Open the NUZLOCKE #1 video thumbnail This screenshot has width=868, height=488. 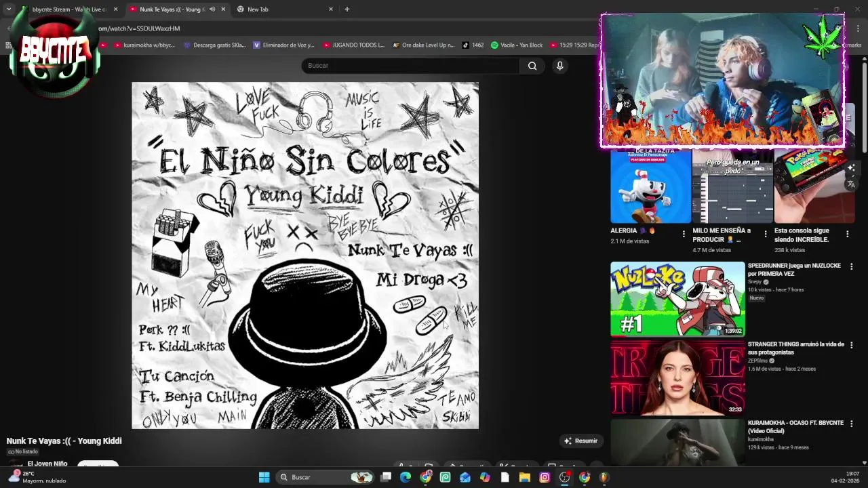pyautogui.click(x=677, y=299)
